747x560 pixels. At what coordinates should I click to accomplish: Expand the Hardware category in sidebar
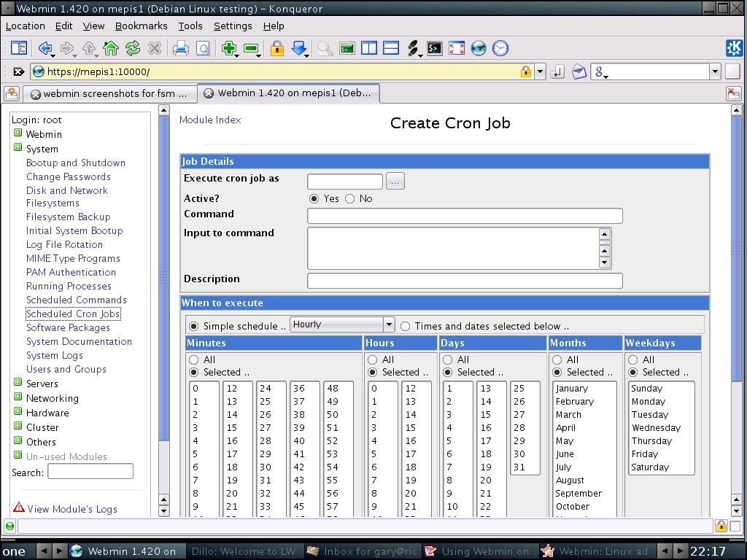18,411
